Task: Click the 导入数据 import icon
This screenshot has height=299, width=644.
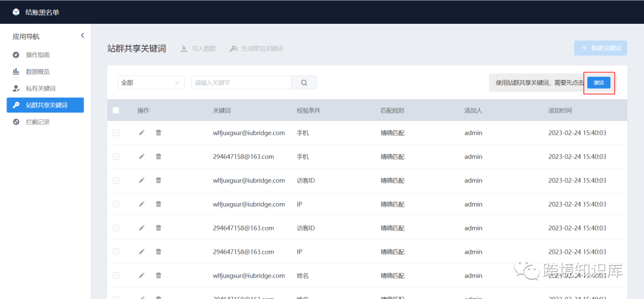Action: [185, 49]
